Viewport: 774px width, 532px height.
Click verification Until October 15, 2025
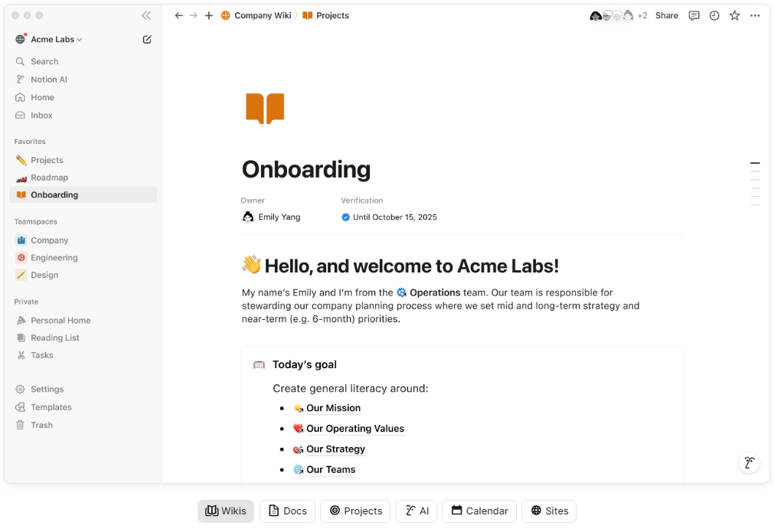point(389,217)
